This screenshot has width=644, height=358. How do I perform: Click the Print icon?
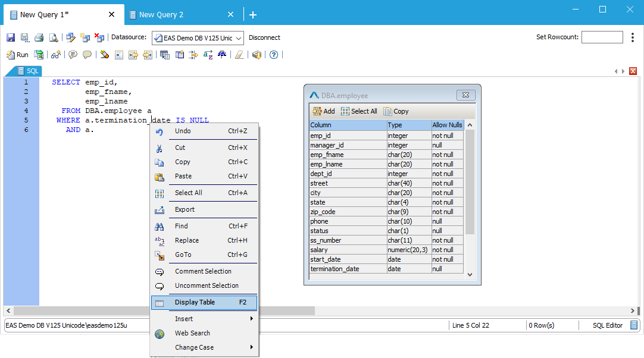pyautogui.click(x=39, y=37)
